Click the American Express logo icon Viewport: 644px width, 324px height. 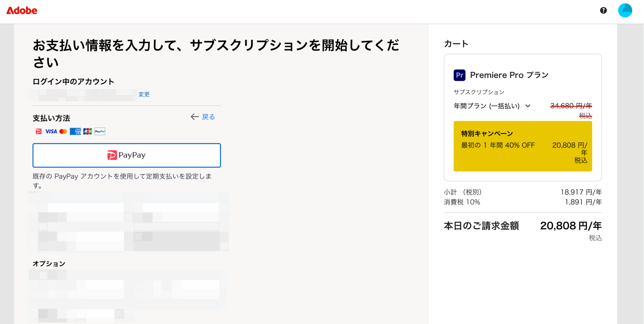(75, 131)
